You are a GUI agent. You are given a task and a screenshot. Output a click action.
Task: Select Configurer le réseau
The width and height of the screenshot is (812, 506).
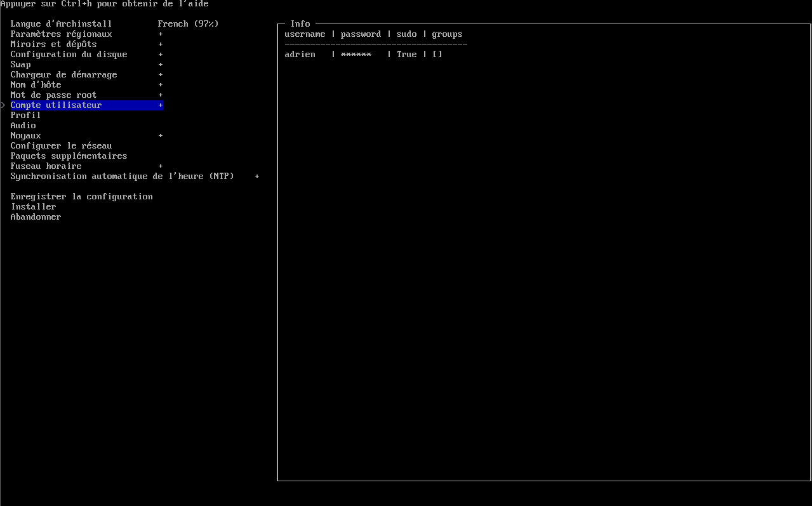[61, 145]
